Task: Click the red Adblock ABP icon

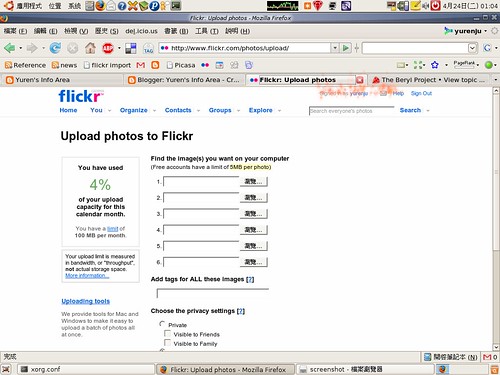Action: coord(108,48)
